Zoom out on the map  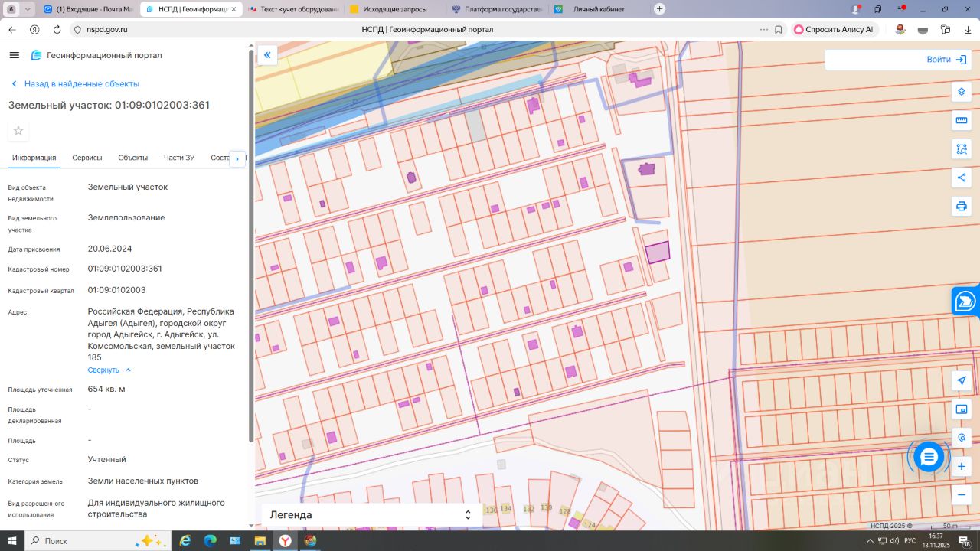coord(962,495)
